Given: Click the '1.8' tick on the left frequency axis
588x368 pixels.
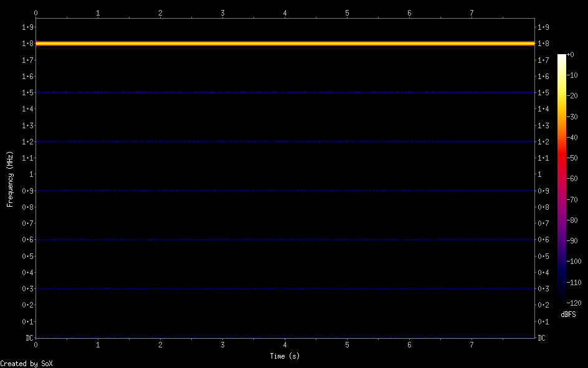Looking at the screenshot, I should pyautogui.click(x=28, y=44).
